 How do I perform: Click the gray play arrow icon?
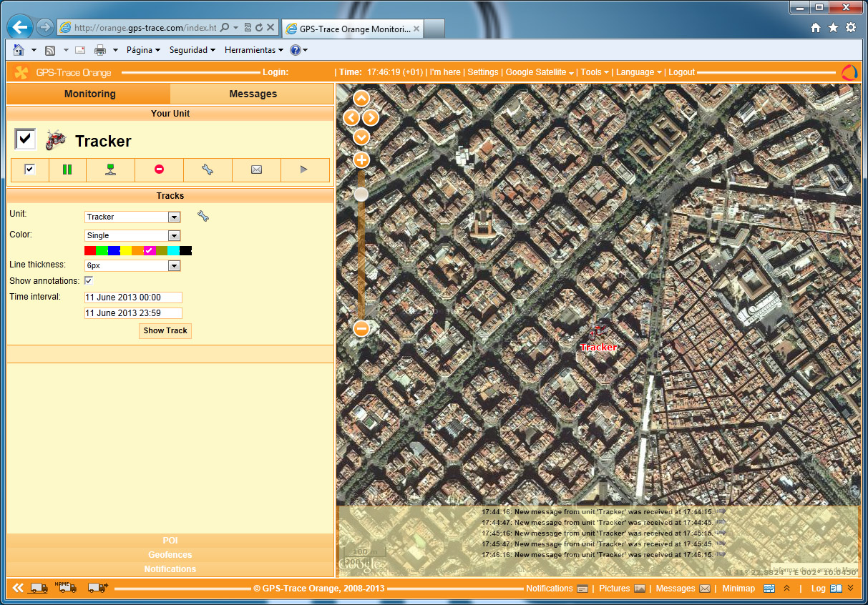pyautogui.click(x=304, y=169)
